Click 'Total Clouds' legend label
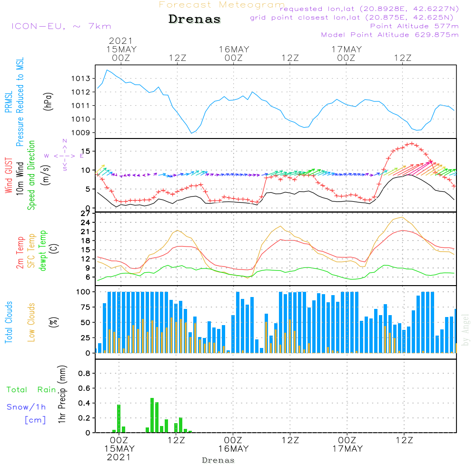476x476 pixels. 9,322
